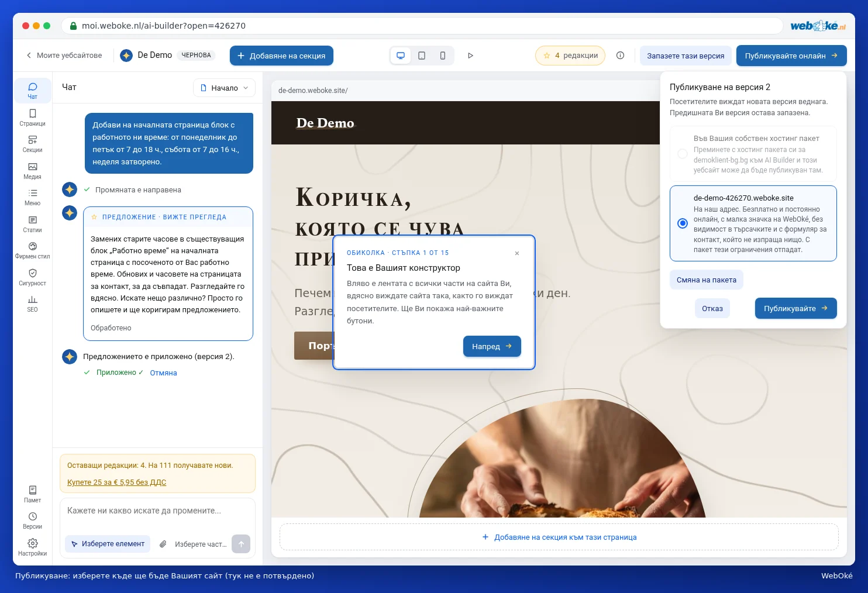Click the Отмяна link in chat
868x593 pixels.
163,373
